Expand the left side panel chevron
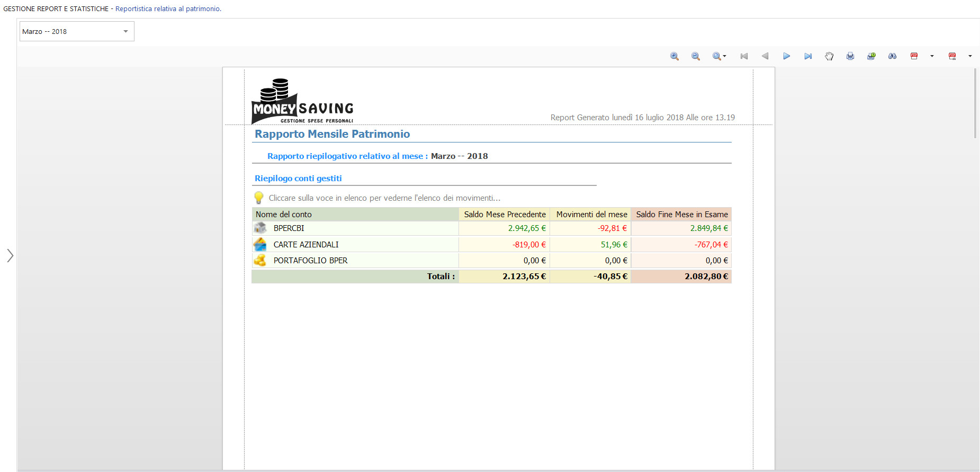Viewport: 980px width, 472px height. (x=10, y=255)
